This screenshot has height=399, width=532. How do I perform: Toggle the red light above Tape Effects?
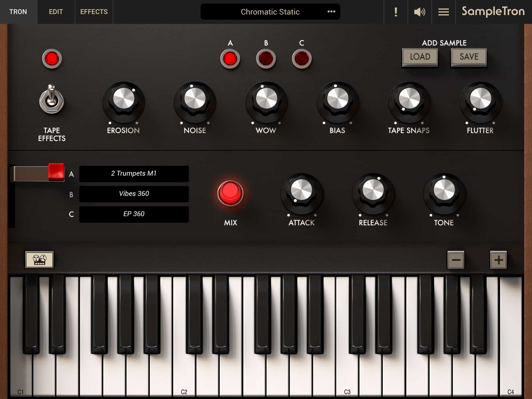pyautogui.click(x=52, y=58)
